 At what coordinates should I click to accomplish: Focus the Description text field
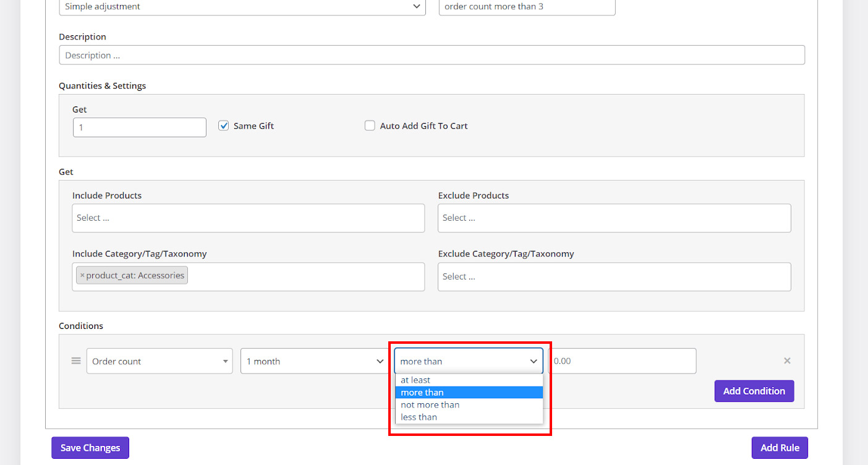(432, 55)
